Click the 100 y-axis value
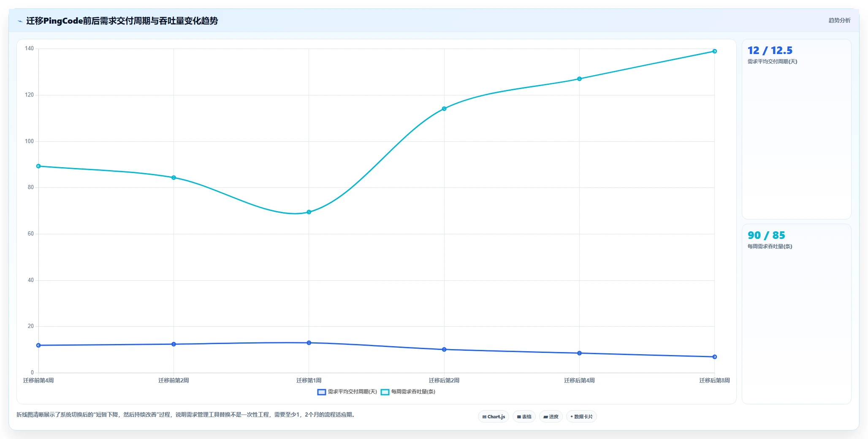Viewport: 868px width, 439px height. pyautogui.click(x=29, y=141)
